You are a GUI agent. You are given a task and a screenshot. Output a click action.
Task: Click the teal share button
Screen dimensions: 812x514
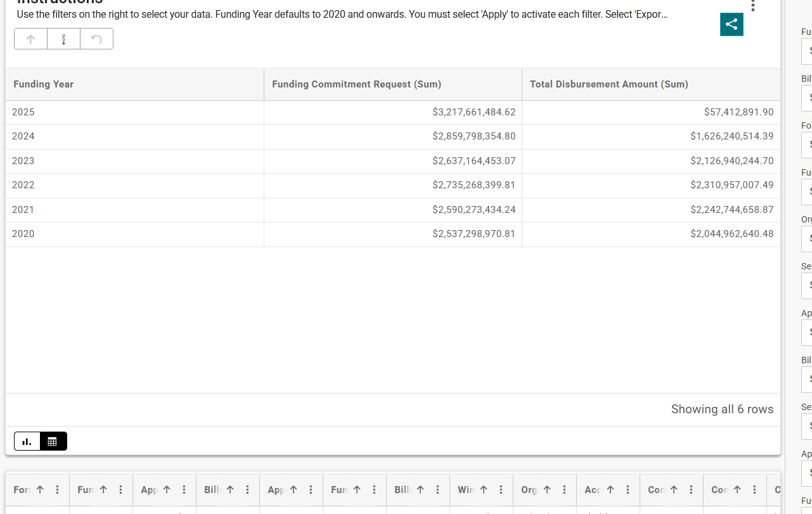[731, 25]
